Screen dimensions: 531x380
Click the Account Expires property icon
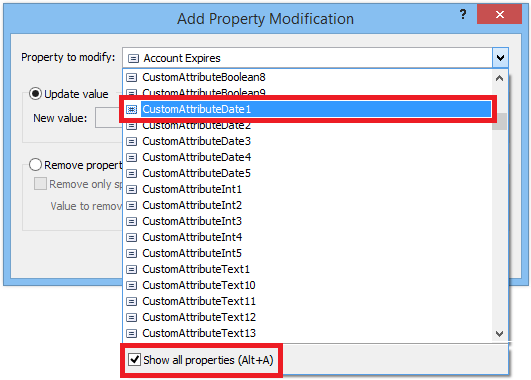[x=133, y=59]
